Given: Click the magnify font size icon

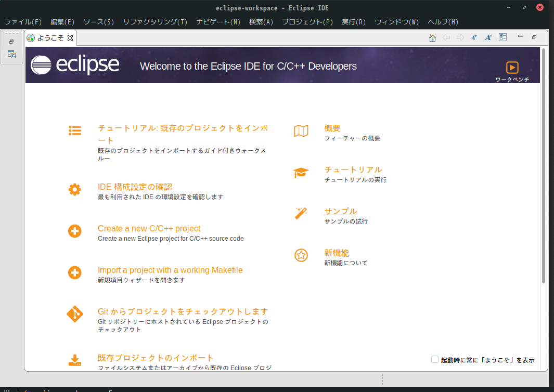Looking at the screenshot, I should pos(488,37).
